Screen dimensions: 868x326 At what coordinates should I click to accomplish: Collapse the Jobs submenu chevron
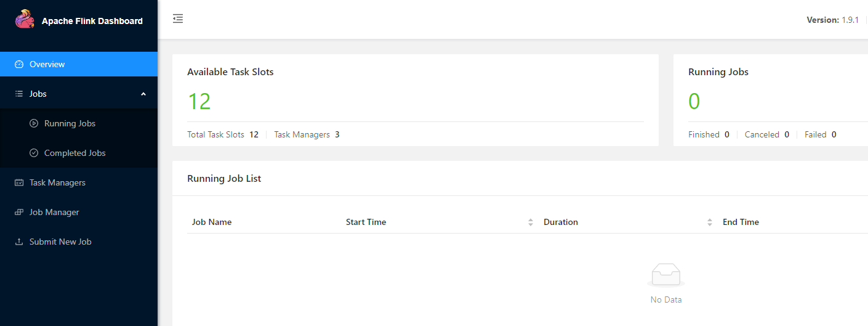pos(143,94)
